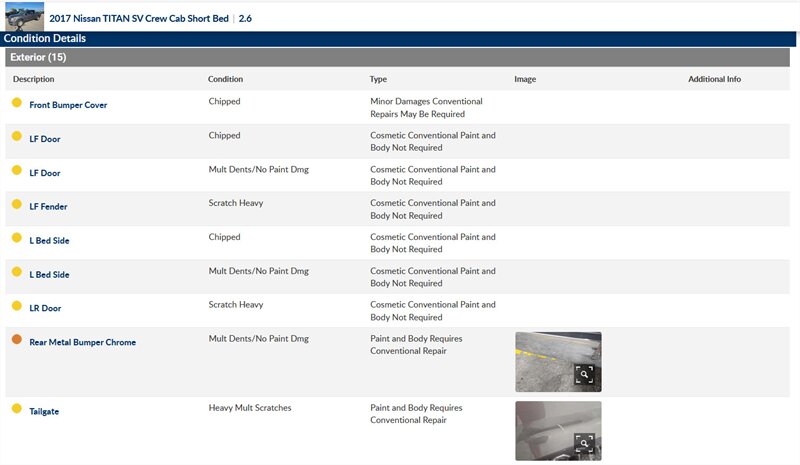800x465 pixels.
Task: Click the yellow dot beside LR Door
Action: (17, 306)
